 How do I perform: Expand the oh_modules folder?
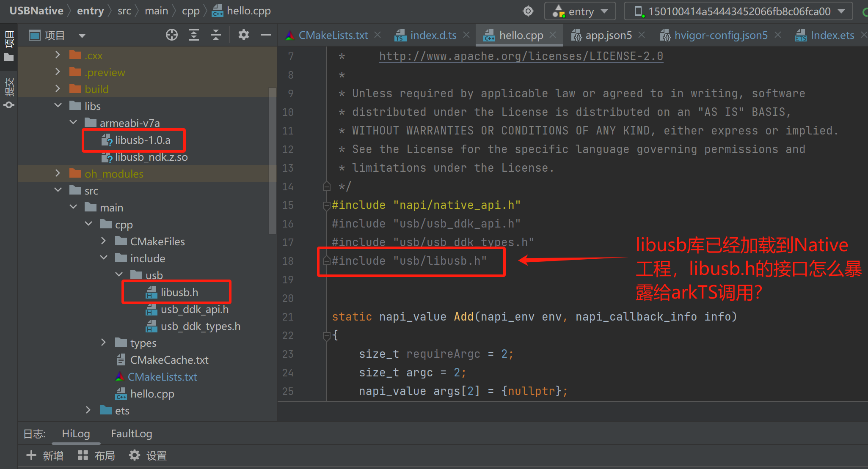58,173
